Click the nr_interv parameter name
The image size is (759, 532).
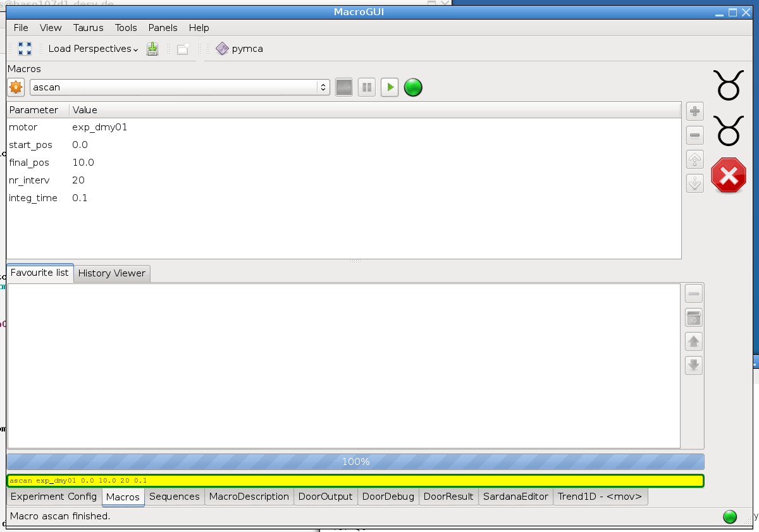point(29,180)
